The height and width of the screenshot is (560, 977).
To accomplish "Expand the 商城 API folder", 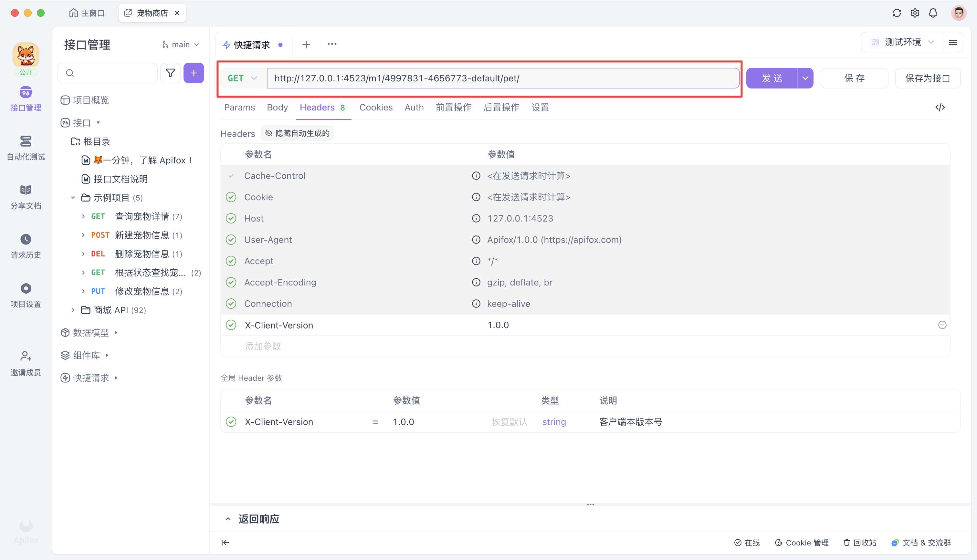I will 73,310.
